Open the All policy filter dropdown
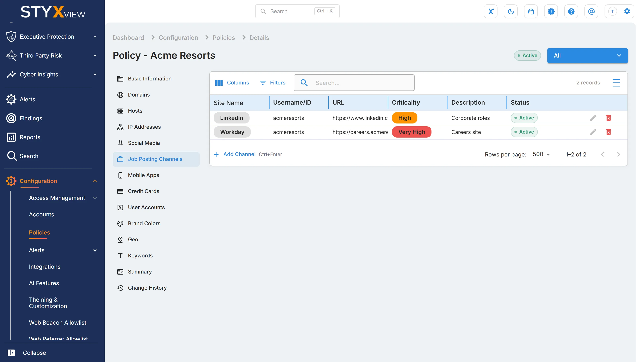Viewport: 644px width, 362px height. pos(587,56)
